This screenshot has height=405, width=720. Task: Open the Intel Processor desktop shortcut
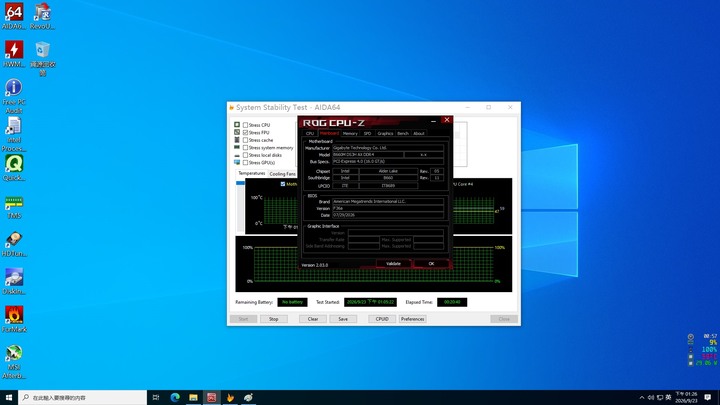[x=14, y=134]
